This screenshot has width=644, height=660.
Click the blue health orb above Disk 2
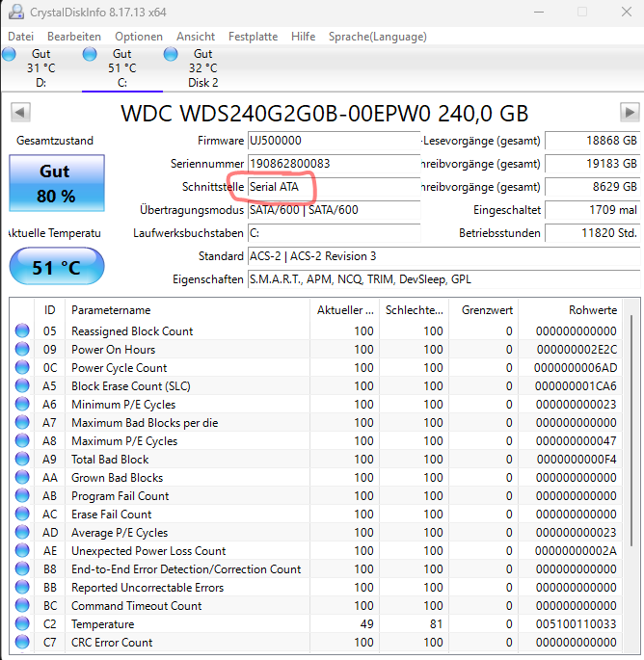coord(171,54)
